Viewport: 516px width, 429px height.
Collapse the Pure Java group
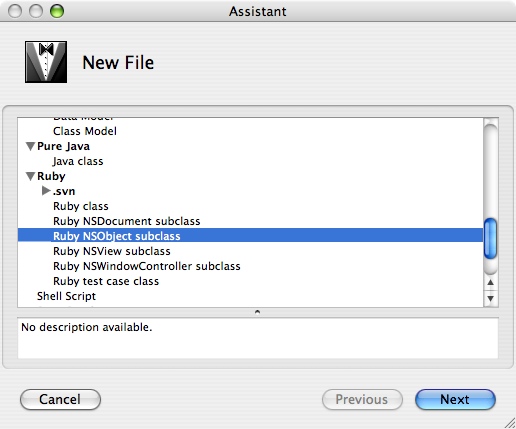tap(31, 146)
